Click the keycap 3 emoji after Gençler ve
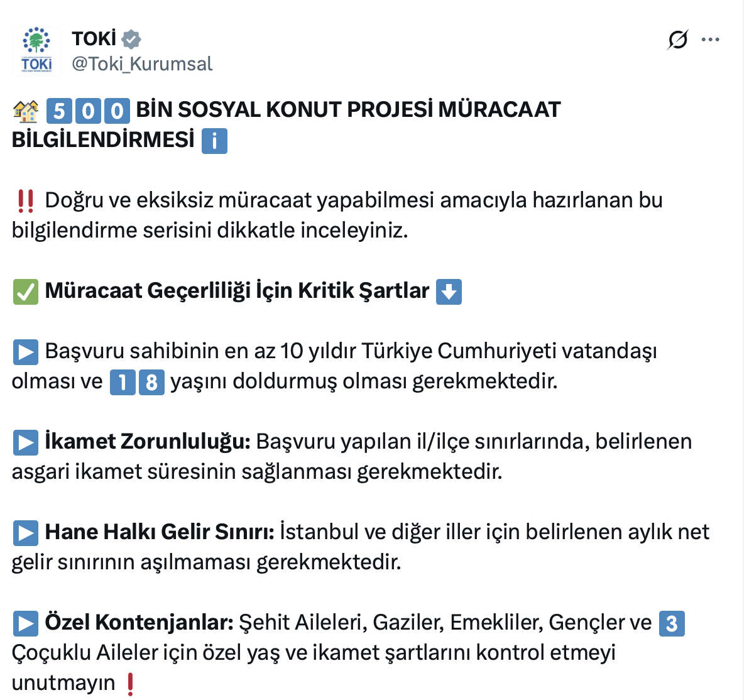 [672, 623]
